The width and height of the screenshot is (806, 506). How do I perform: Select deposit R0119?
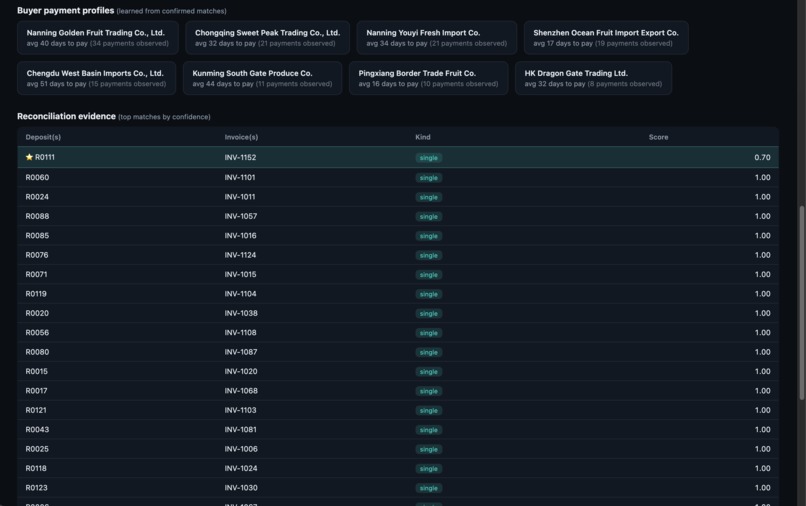(36, 294)
